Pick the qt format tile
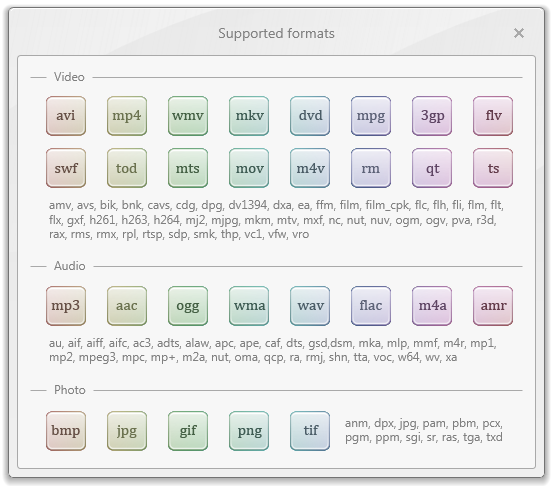The height and width of the screenshot is (486, 553). [x=432, y=168]
